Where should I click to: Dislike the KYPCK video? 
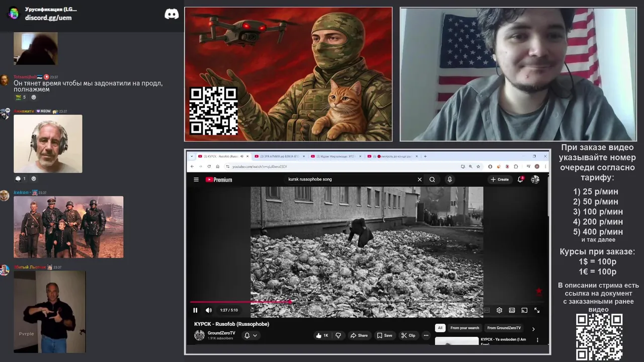point(338,335)
